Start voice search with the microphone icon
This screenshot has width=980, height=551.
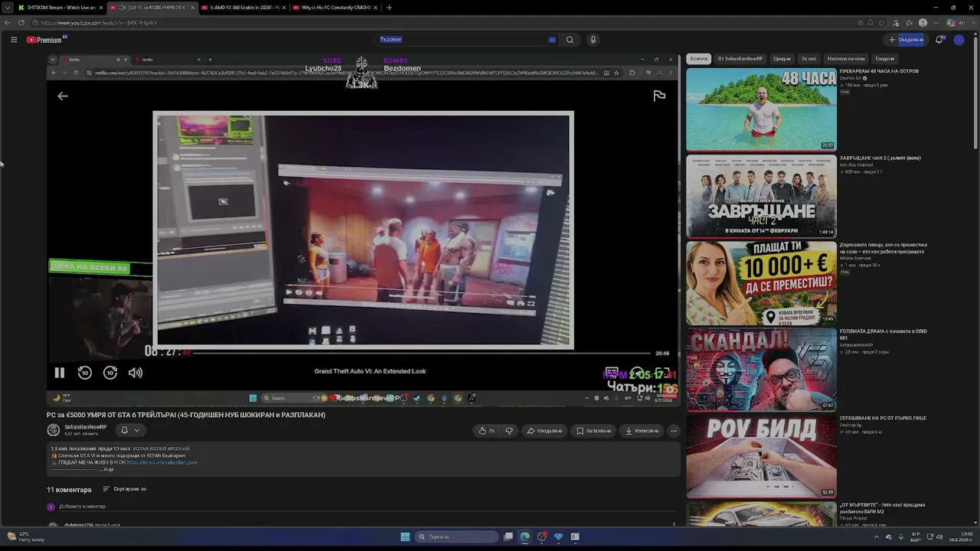pyautogui.click(x=593, y=40)
